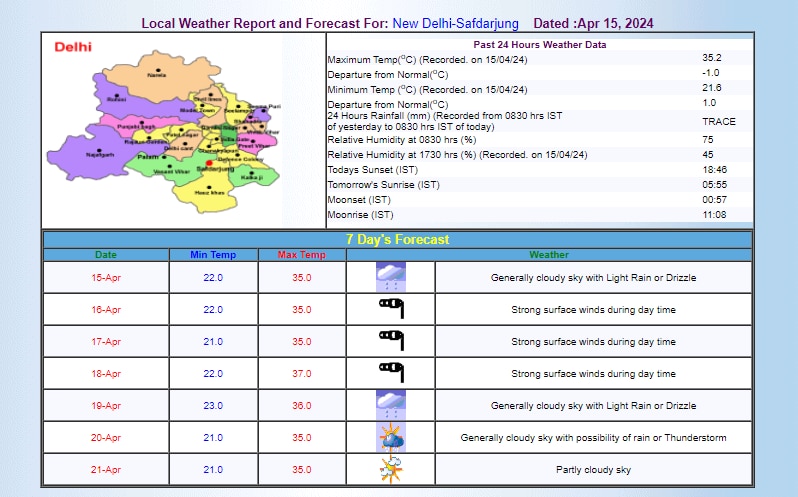Click the 7 Day's Forecast heading
The height and width of the screenshot is (497, 798).
pyautogui.click(x=397, y=240)
